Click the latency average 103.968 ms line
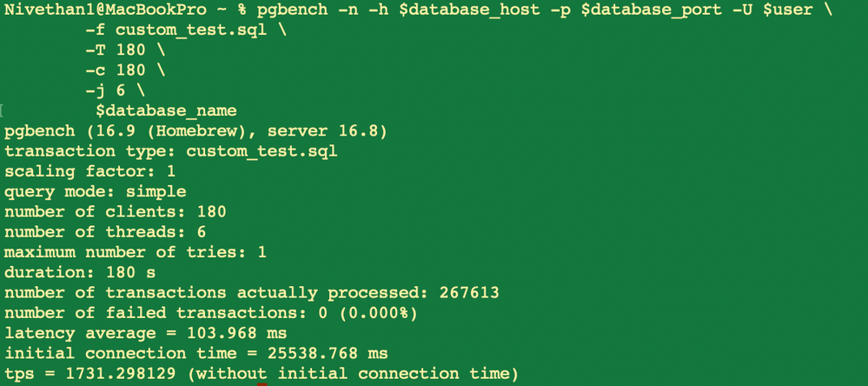Screen dimensions: 868x386 [x=146, y=333]
